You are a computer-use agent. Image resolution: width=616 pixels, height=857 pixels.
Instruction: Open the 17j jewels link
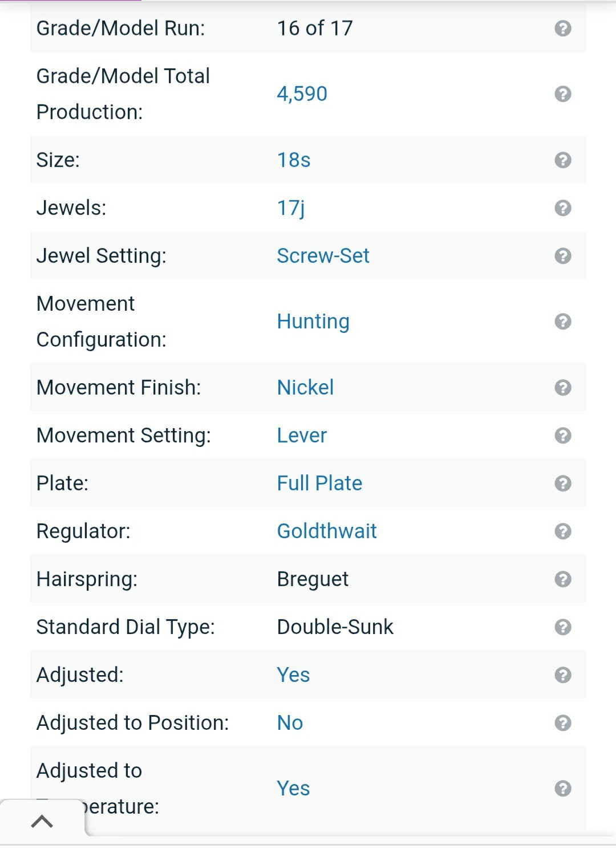coord(291,208)
